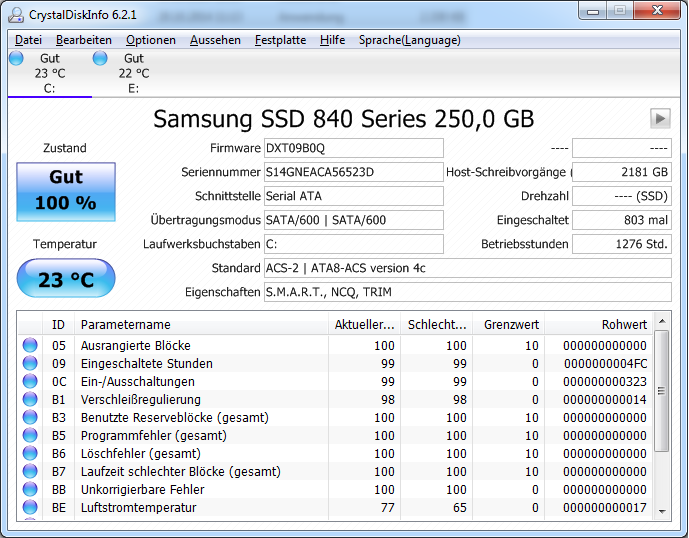This screenshot has height=538, width=689.
Task: Click the Parametername column header
Action: tap(201, 324)
